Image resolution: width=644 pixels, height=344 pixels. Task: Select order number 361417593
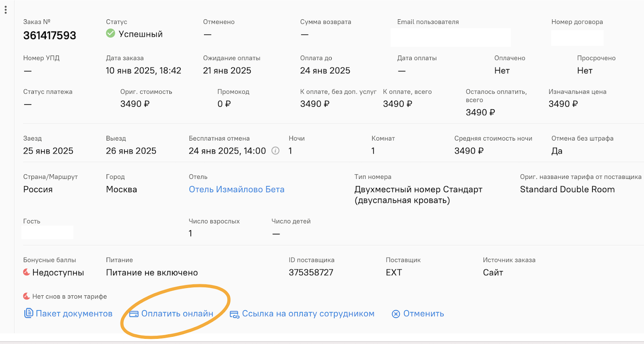[50, 35]
